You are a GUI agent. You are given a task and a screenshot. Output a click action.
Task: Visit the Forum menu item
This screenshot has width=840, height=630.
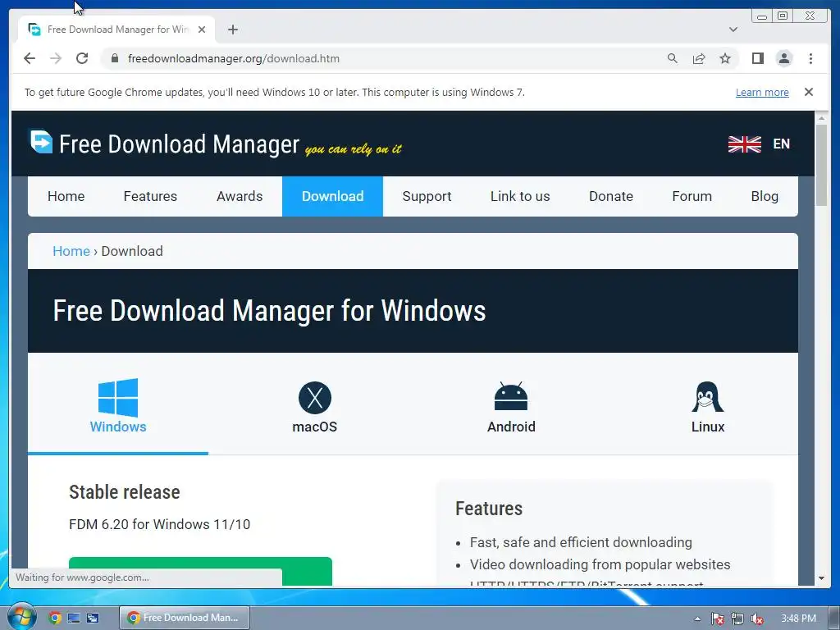tap(692, 196)
